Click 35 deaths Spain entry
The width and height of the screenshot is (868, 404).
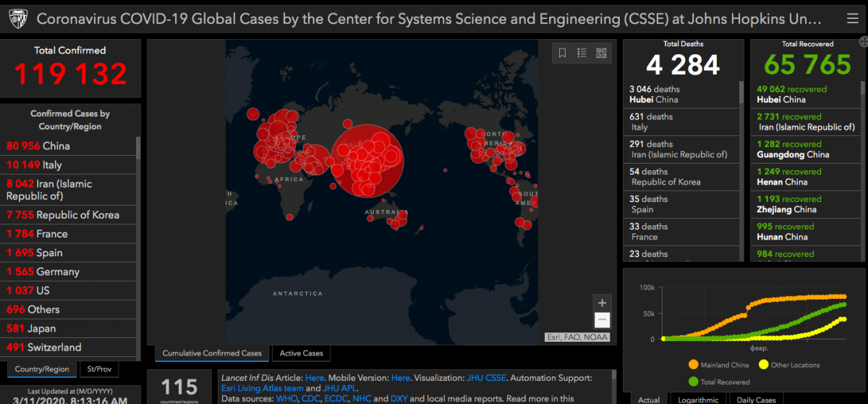coord(681,204)
